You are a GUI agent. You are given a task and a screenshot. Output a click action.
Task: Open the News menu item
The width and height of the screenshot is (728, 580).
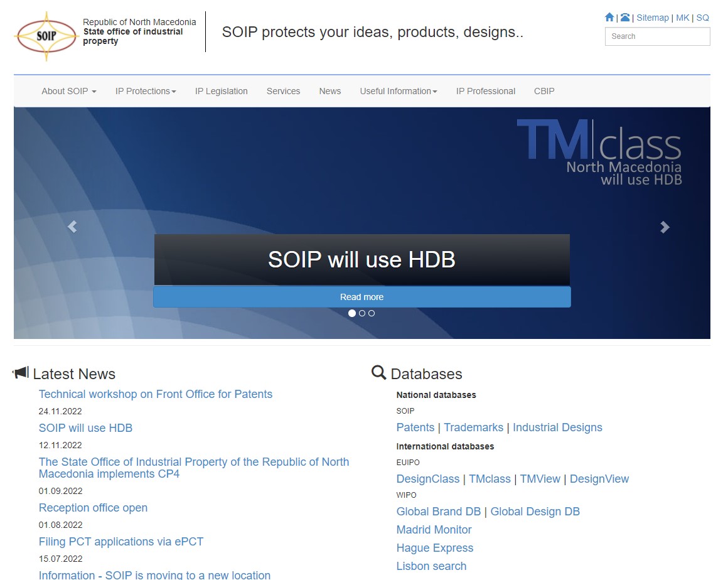[330, 92]
